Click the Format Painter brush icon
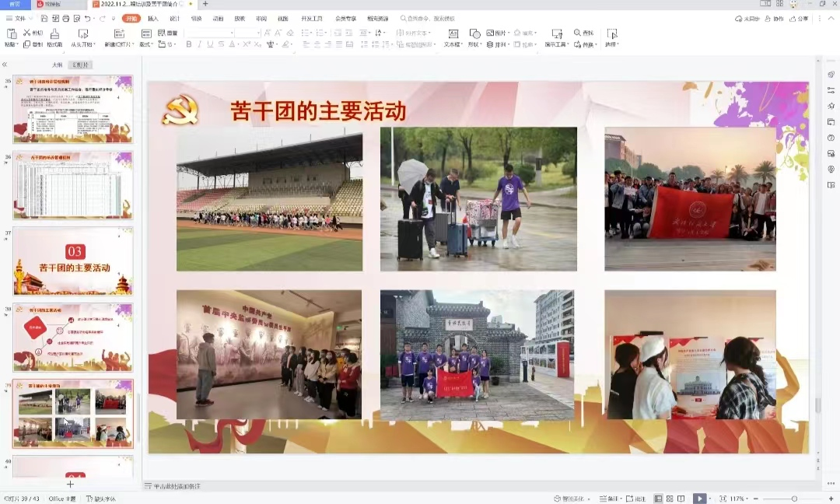Screen dimensions: 840x504 (x=54, y=33)
